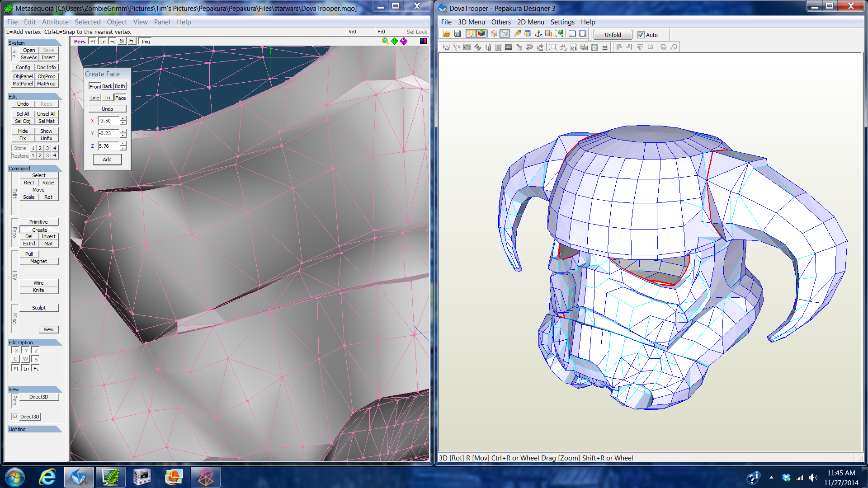Toggle colored cube texture display icon
Viewport: 868px width, 488px height.
pos(481,33)
